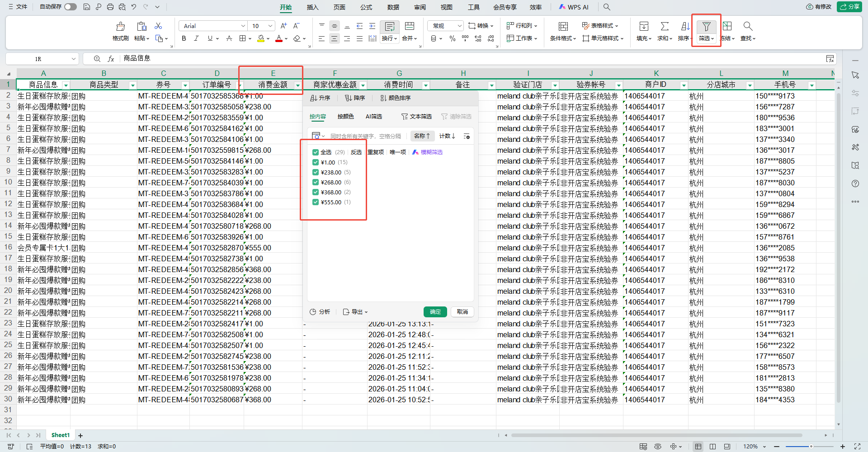Toggle the AutoSave (自动保存) switch

click(x=70, y=7)
